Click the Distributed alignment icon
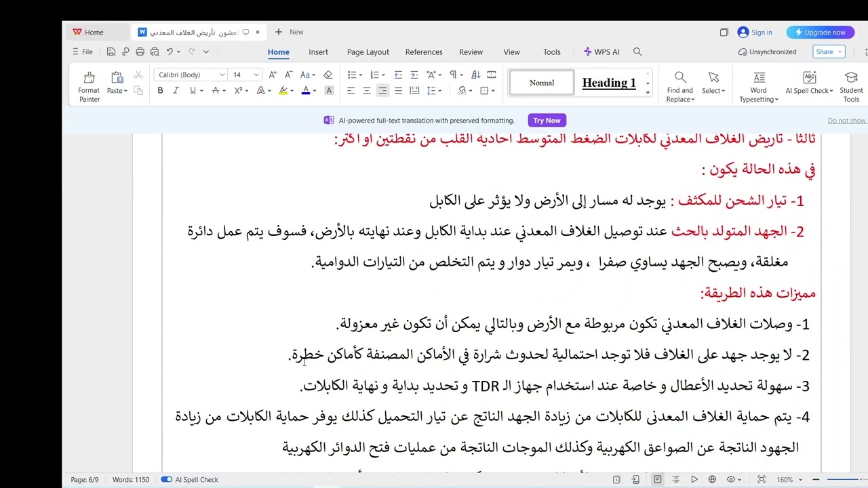The height and width of the screenshot is (488, 868). [x=414, y=90]
